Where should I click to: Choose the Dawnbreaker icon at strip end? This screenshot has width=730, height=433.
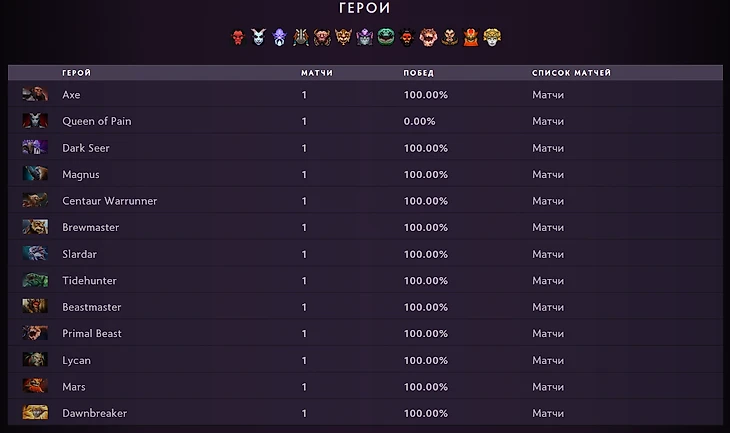click(492, 37)
